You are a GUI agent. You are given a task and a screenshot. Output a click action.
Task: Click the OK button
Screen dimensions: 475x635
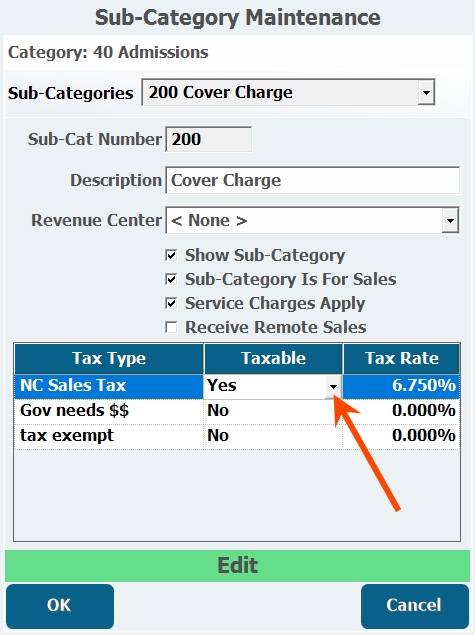tap(60, 606)
